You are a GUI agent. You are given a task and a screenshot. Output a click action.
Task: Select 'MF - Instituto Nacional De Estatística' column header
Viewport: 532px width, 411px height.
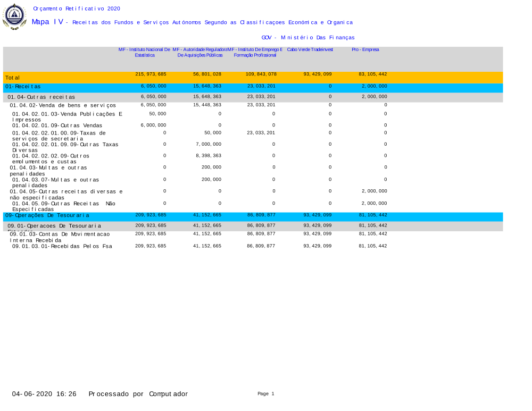click(144, 52)
